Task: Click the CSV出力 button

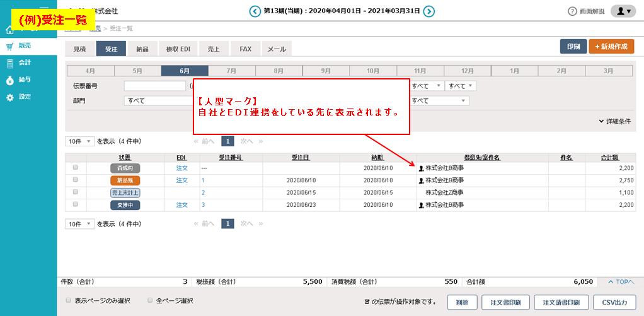Action: coord(614,302)
